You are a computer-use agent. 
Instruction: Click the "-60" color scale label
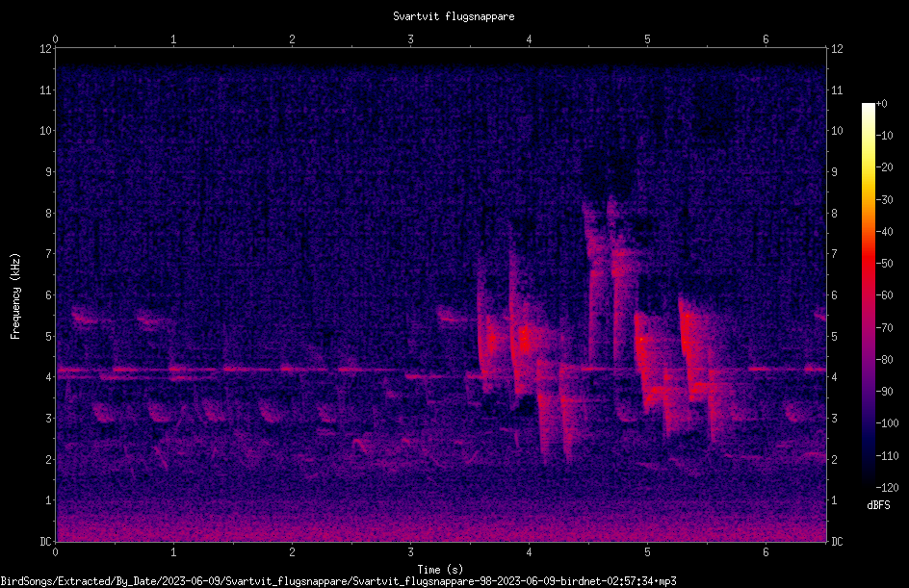[884, 295]
